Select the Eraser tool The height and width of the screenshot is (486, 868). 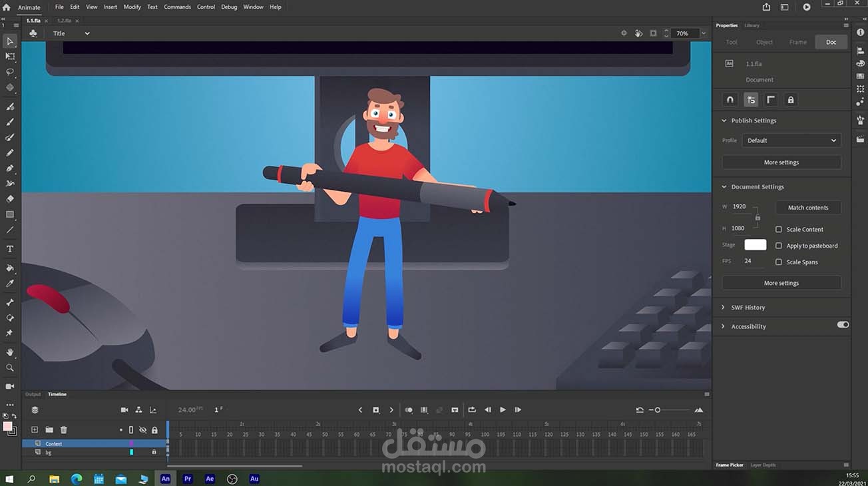(10, 199)
